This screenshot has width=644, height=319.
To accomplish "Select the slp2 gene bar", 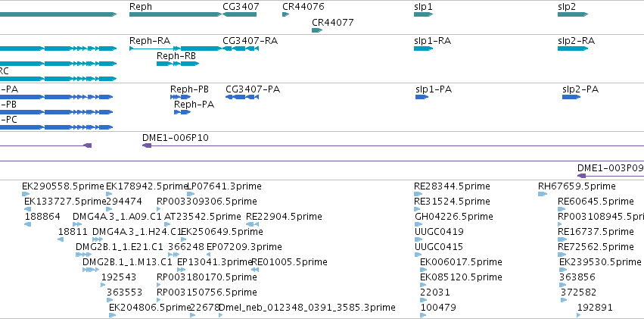I will 573,14.
